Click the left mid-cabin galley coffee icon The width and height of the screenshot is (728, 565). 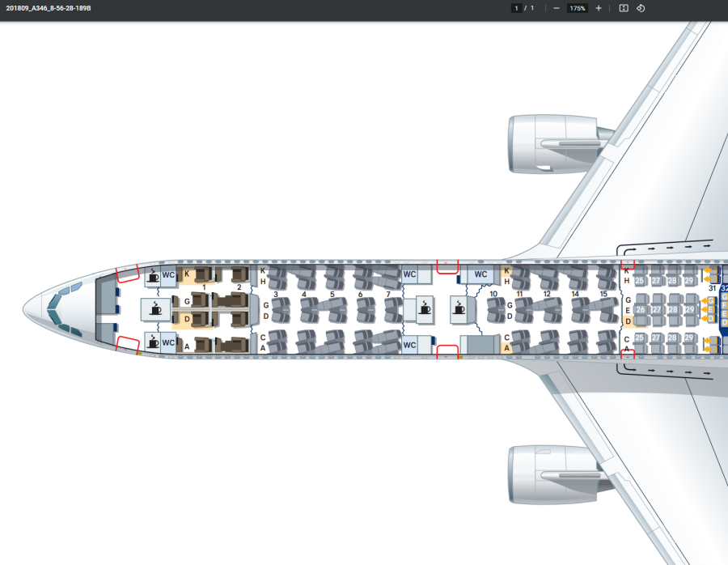coord(424,308)
